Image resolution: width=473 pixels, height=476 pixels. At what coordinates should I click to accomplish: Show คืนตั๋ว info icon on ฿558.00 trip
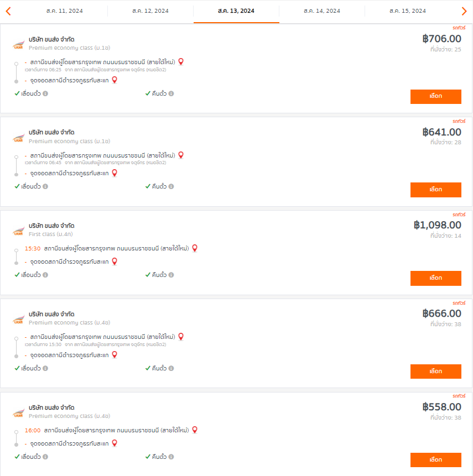171,457
